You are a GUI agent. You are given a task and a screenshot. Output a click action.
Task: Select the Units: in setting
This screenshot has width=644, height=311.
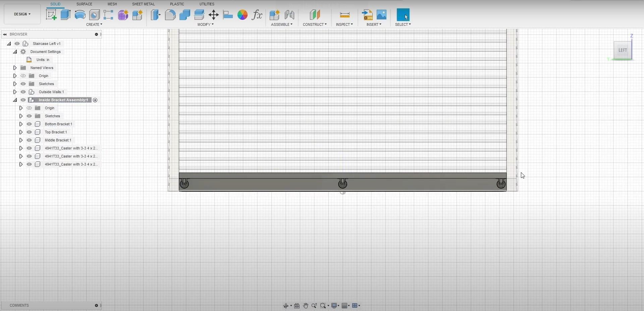pos(43,60)
